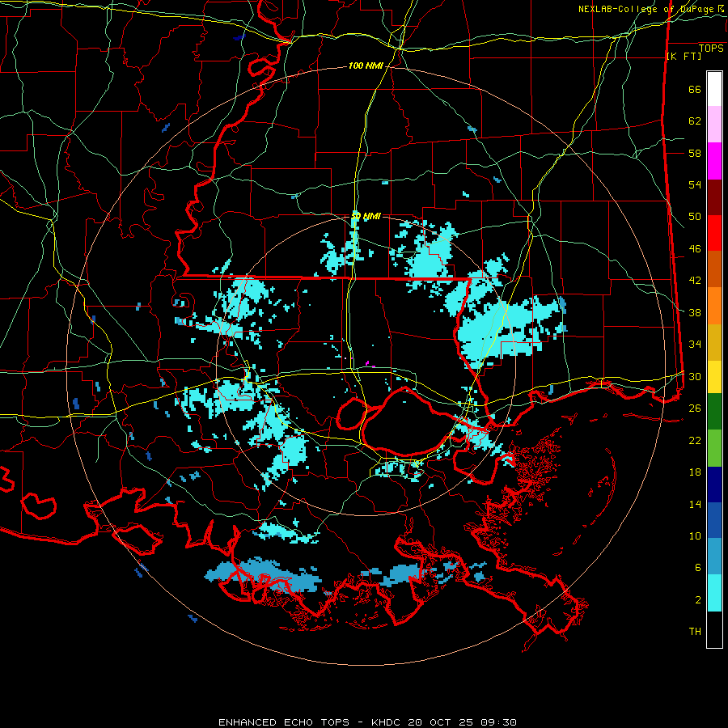Click the '26' legend value
Viewport: 728px width, 728px height.
click(x=695, y=408)
